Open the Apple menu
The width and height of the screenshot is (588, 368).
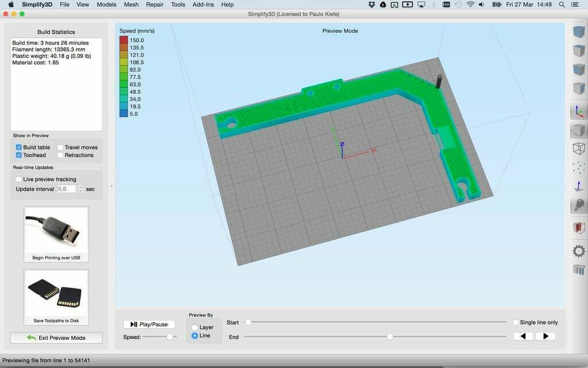coord(11,5)
